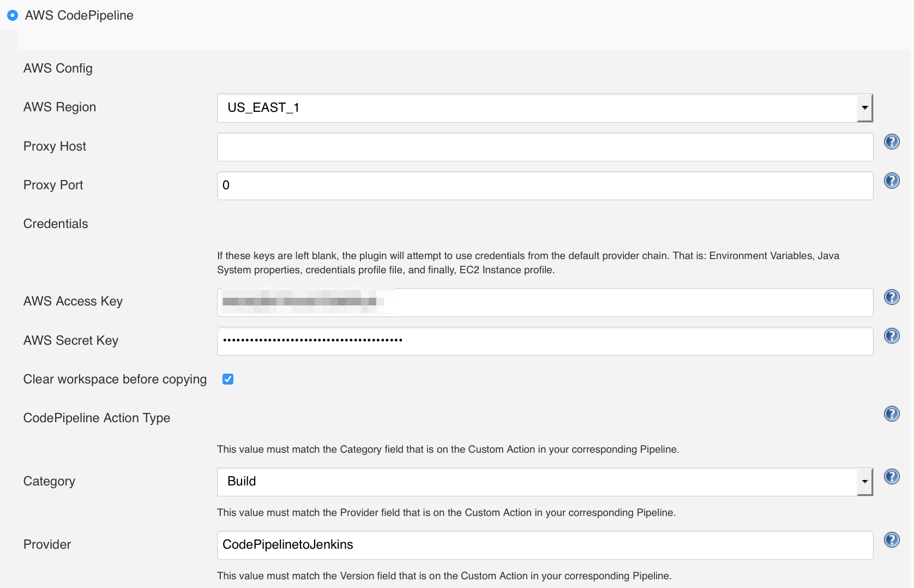The height and width of the screenshot is (588, 914).
Task: Open the Category dropdown showing Build
Action: tap(545, 482)
